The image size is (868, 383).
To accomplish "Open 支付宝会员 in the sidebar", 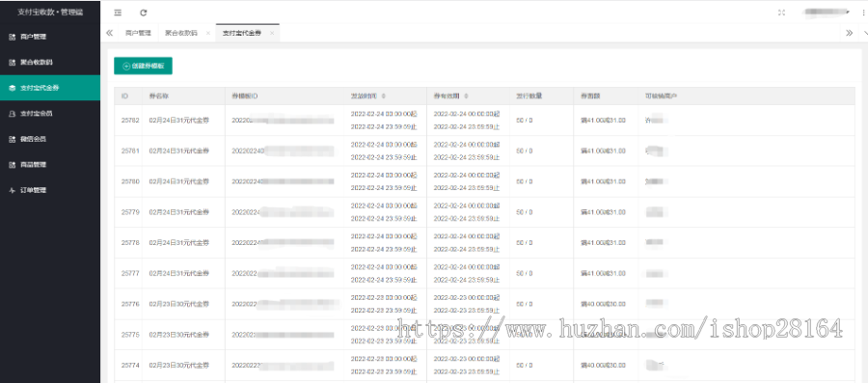I will coord(50,114).
